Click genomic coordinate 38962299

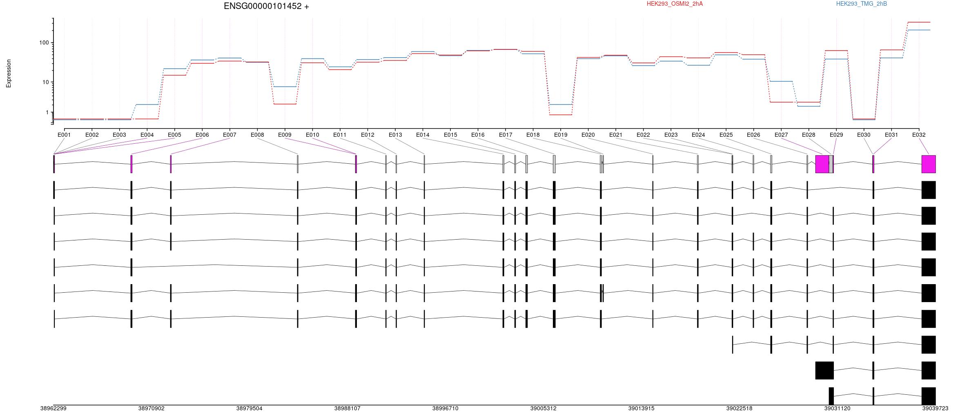click(x=53, y=408)
